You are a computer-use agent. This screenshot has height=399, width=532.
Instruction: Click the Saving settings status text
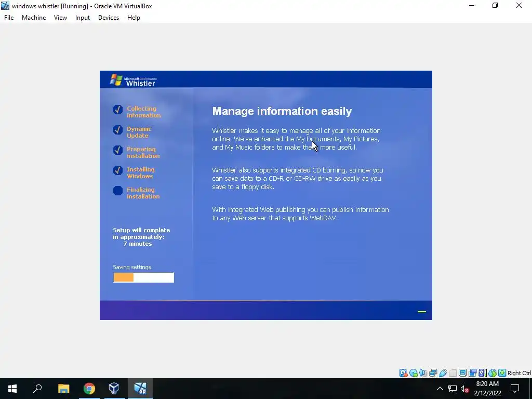tap(132, 267)
